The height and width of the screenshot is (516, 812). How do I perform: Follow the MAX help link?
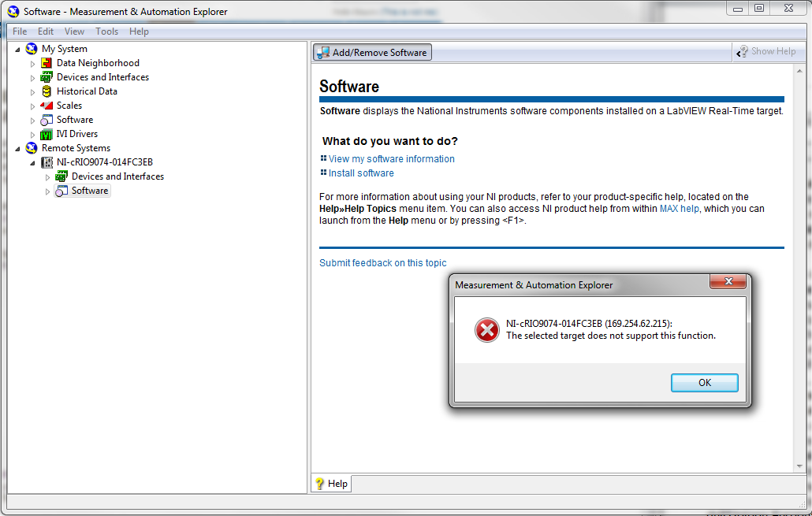679,209
